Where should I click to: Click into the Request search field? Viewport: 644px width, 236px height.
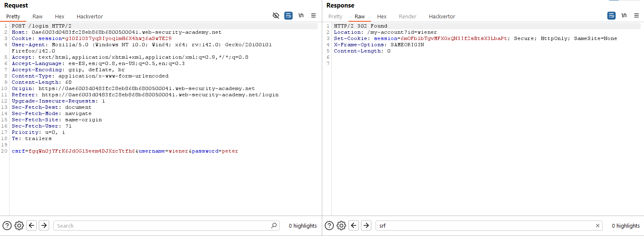[163, 226]
